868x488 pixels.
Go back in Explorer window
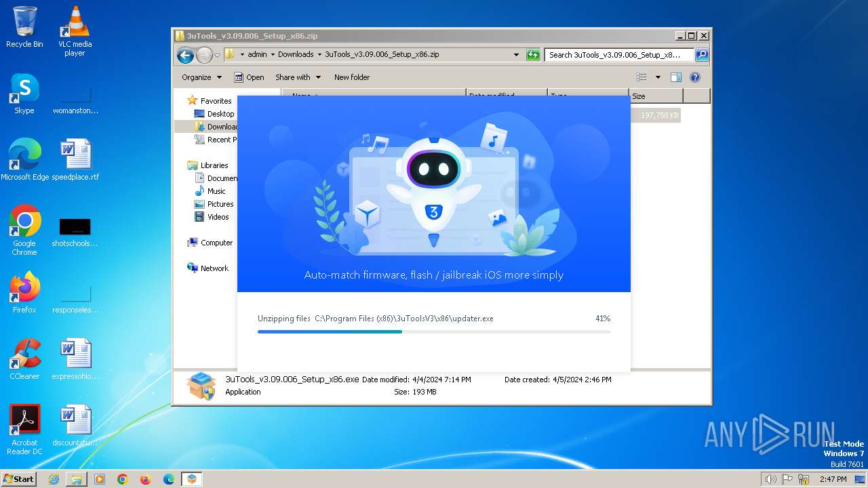click(x=185, y=55)
